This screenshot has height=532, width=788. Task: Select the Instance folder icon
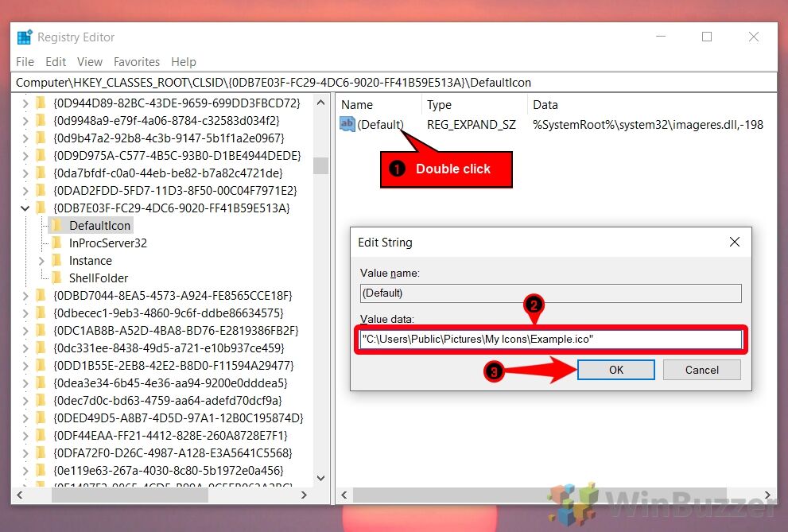click(x=56, y=260)
